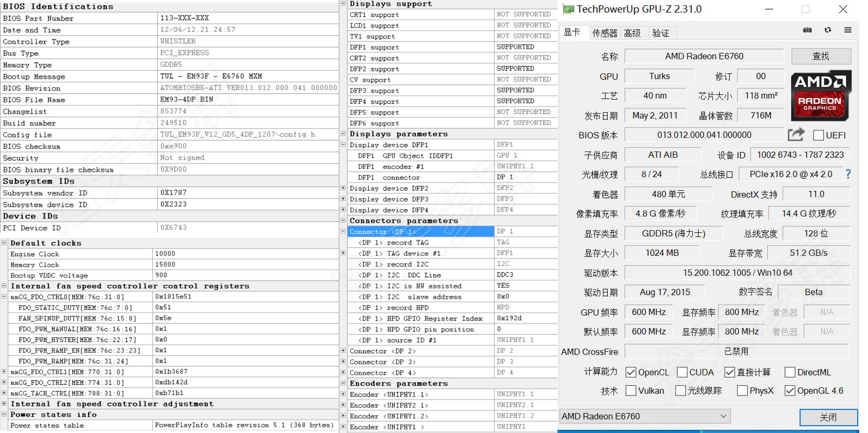Screen dimensions: 868x433
Task: Expand Display device DFP2 node
Action: (x=343, y=188)
